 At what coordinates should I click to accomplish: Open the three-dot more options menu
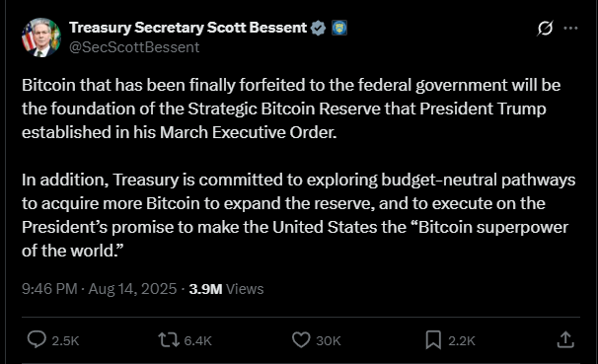[570, 29]
